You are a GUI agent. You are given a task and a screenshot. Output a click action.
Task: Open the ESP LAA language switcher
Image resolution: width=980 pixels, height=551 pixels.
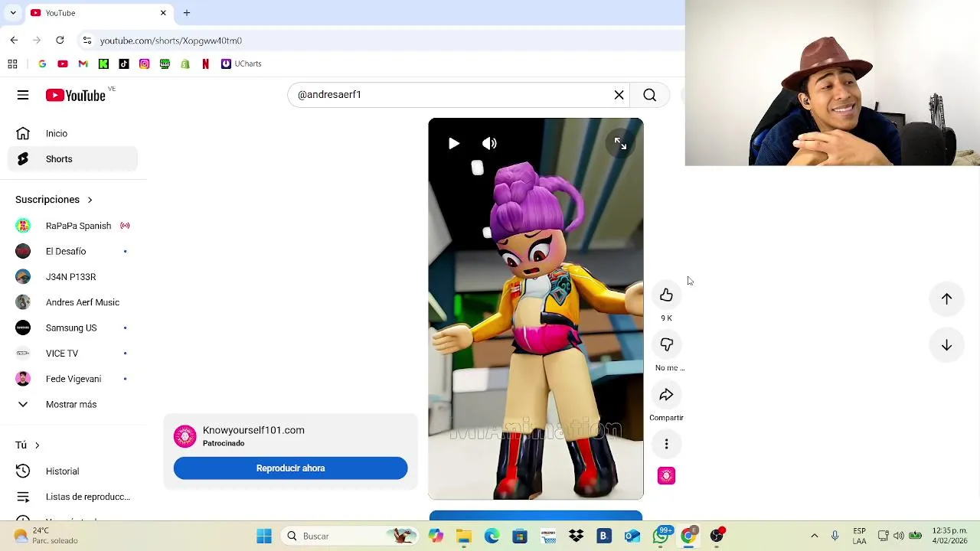[860, 536]
